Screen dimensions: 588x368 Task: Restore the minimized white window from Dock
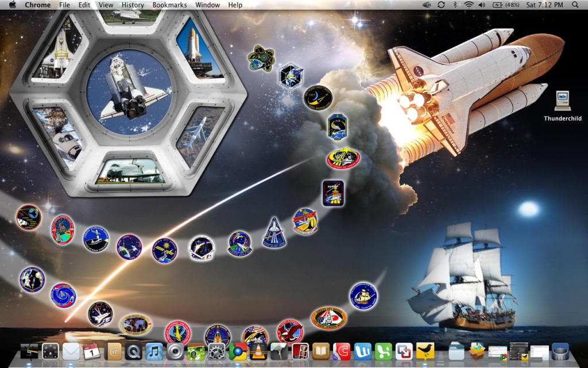539,352
